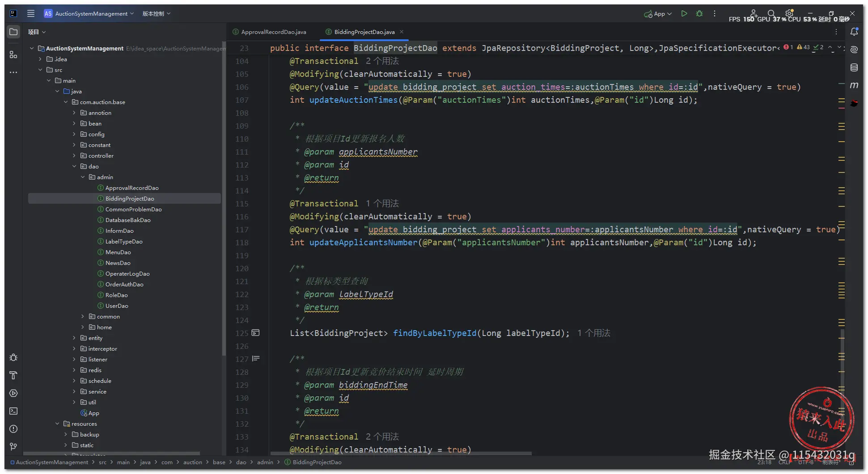This screenshot has height=474, width=868.
Task: Open the Problems tool window
Action: (x=13, y=429)
